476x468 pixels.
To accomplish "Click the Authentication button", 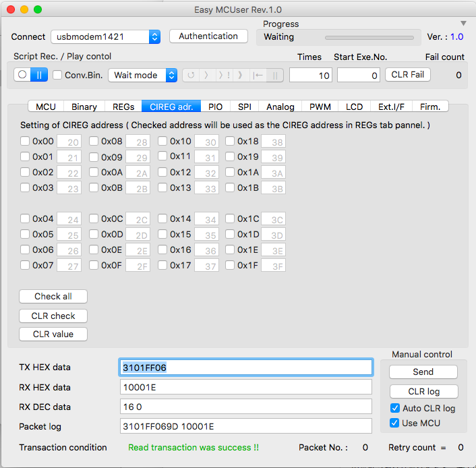I will pos(208,36).
